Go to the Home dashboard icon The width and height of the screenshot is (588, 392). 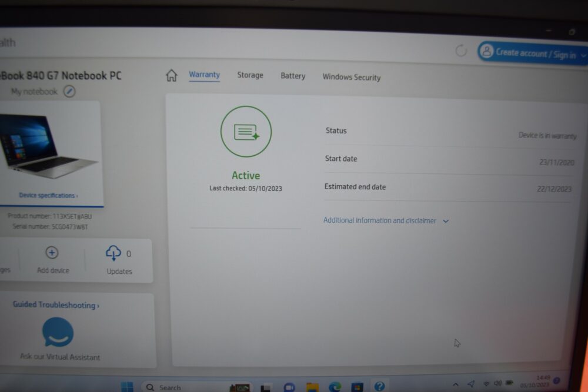click(171, 75)
